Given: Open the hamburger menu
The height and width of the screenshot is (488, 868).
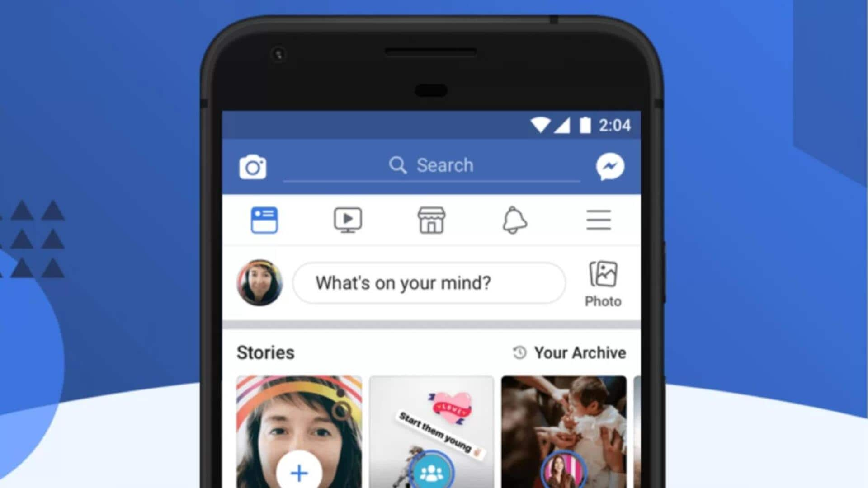Looking at the screenshot, I should [x=599, y=221].
